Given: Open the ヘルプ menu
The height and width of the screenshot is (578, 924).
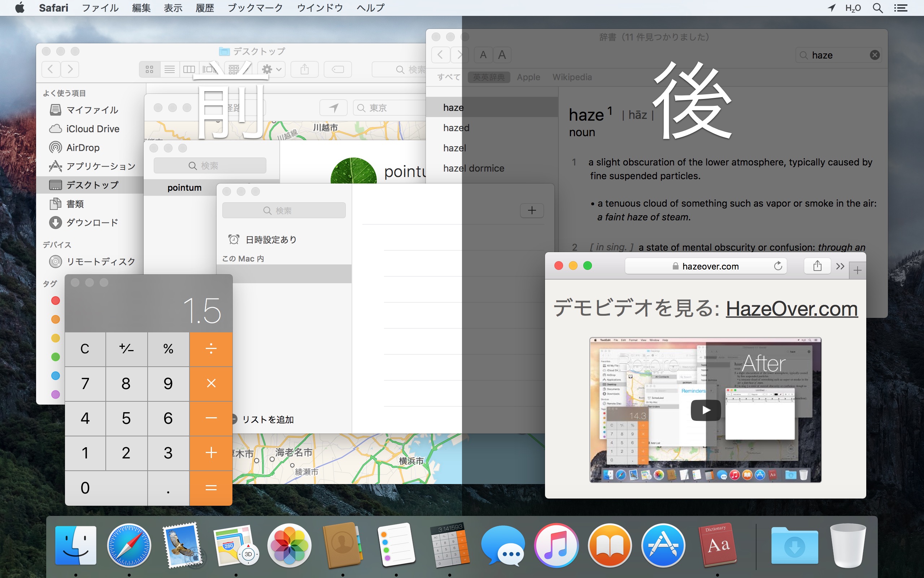Looking at the screenshot, I should (x=370, y=8).
